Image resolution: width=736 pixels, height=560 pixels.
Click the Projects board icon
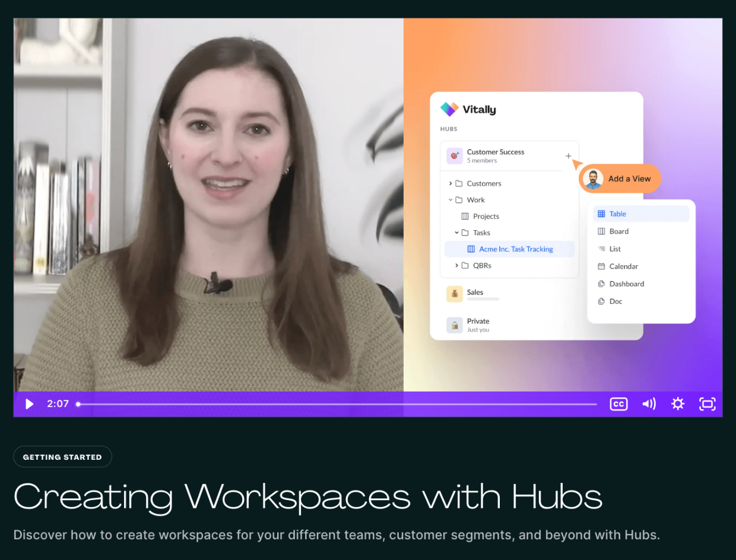tap(465, 217)
